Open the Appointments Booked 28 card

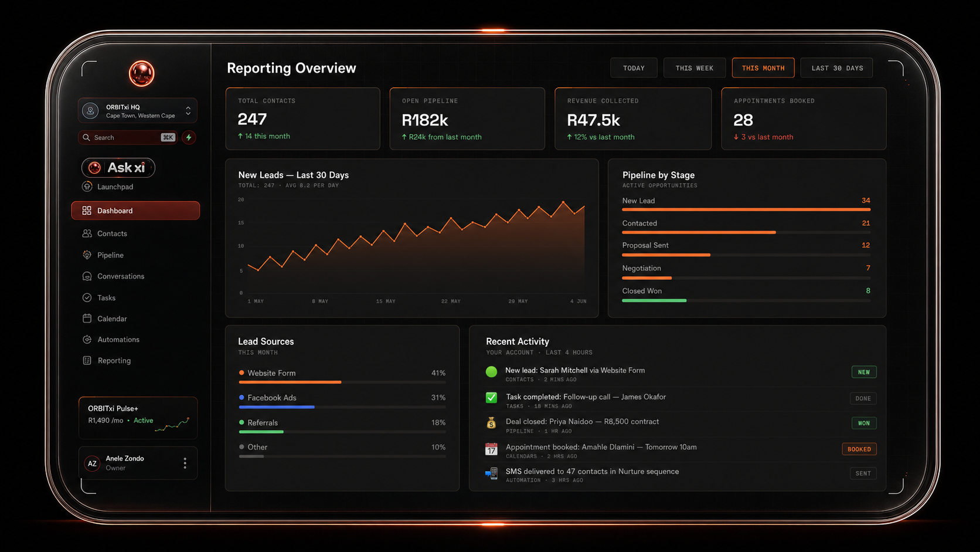click(x=804, y=118)
